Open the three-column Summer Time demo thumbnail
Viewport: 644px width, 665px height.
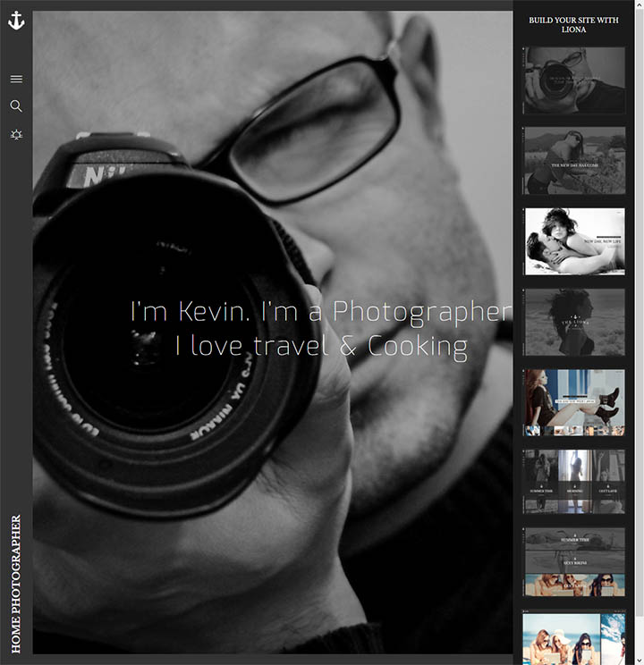pyautogui.click(x=573, y=482)
